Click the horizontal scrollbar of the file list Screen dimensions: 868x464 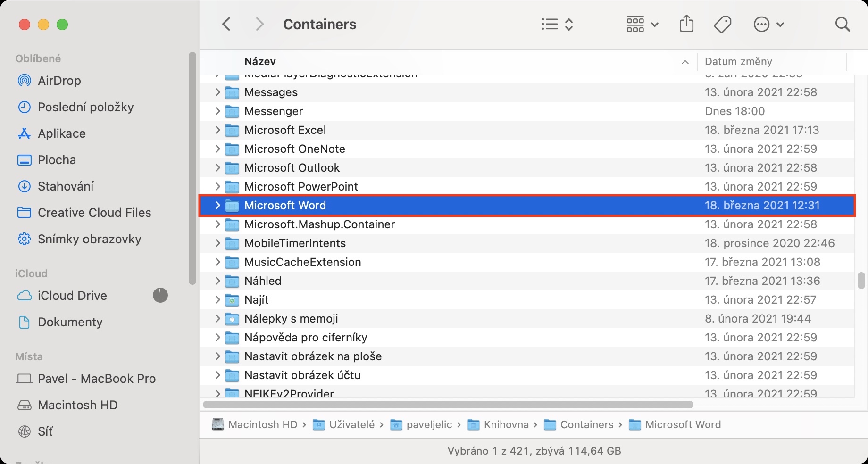pos(448,405)
